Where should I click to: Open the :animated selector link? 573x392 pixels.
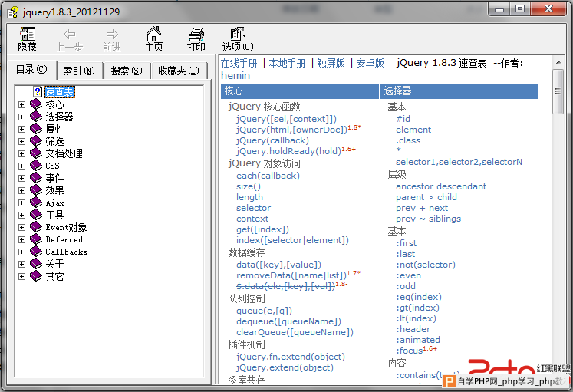(418, 340)
